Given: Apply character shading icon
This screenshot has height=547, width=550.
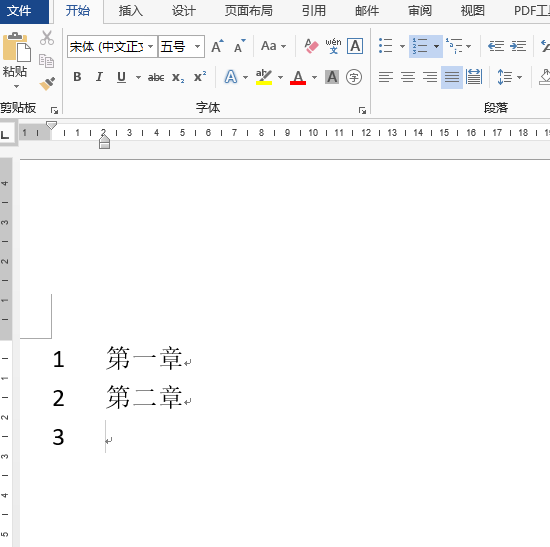Looking at the screenshot, I should tap(332, 77).
